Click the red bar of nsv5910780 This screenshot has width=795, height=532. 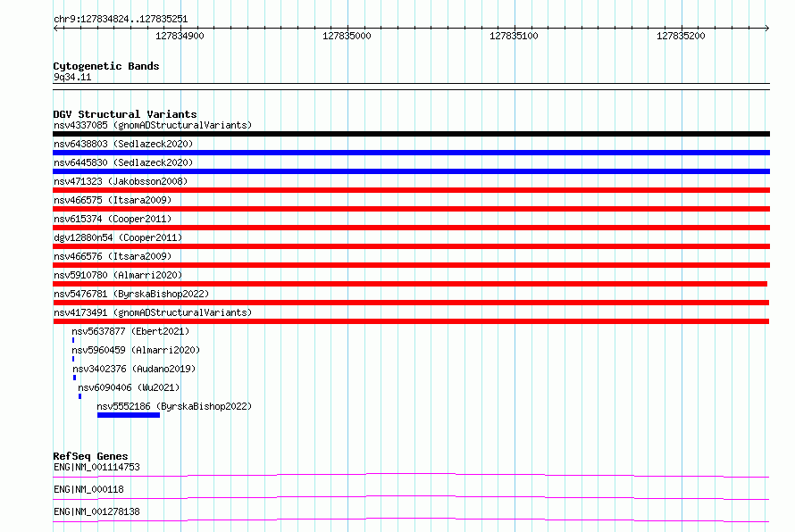click(x=410, y=284)
